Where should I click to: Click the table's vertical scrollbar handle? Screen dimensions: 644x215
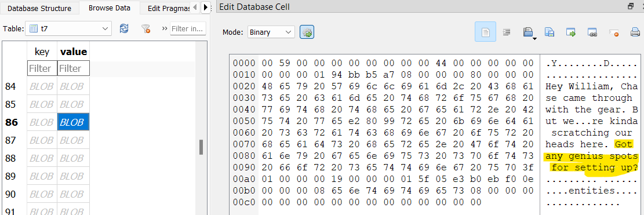point(201,147)
